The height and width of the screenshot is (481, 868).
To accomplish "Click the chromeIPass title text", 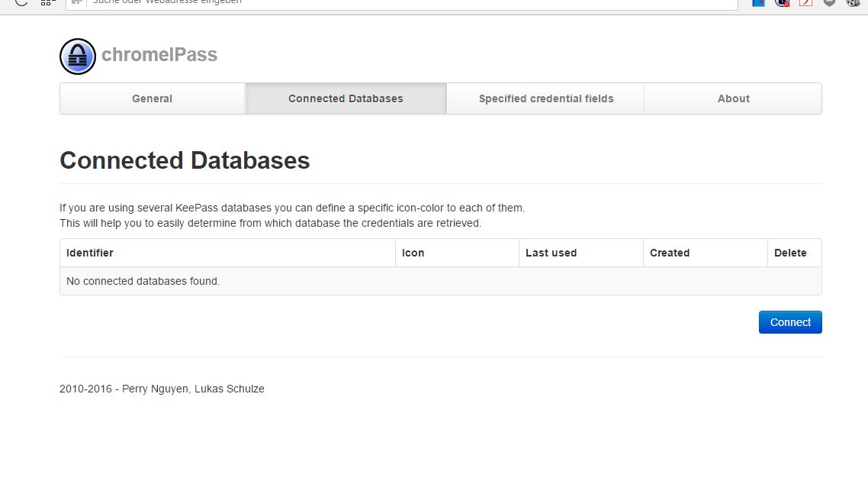I will (159, 55).
